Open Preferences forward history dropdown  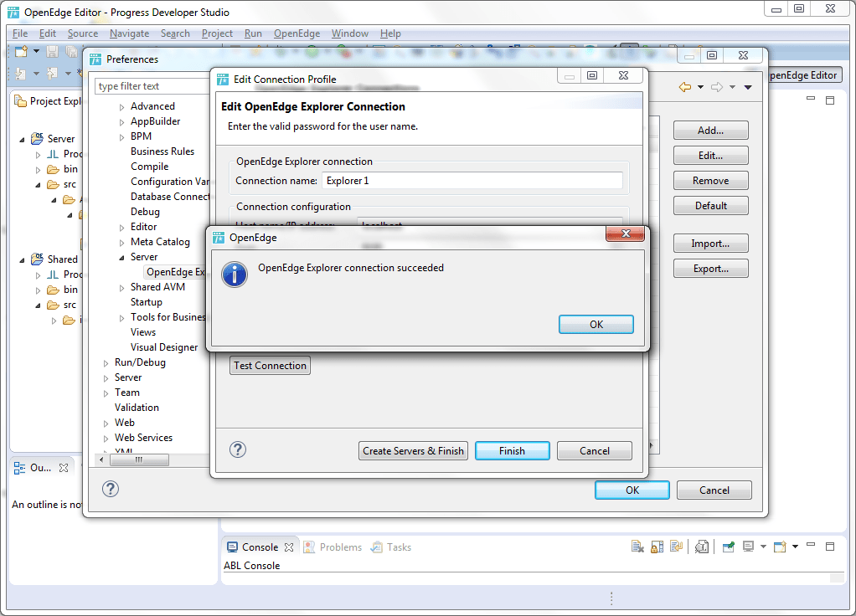coord(732,87)
